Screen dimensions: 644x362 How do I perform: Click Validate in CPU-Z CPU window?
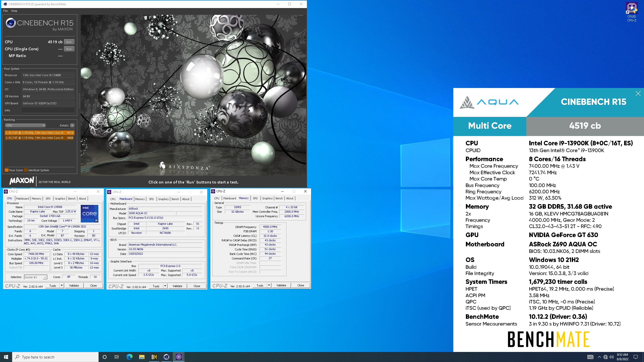pos(74,286)
